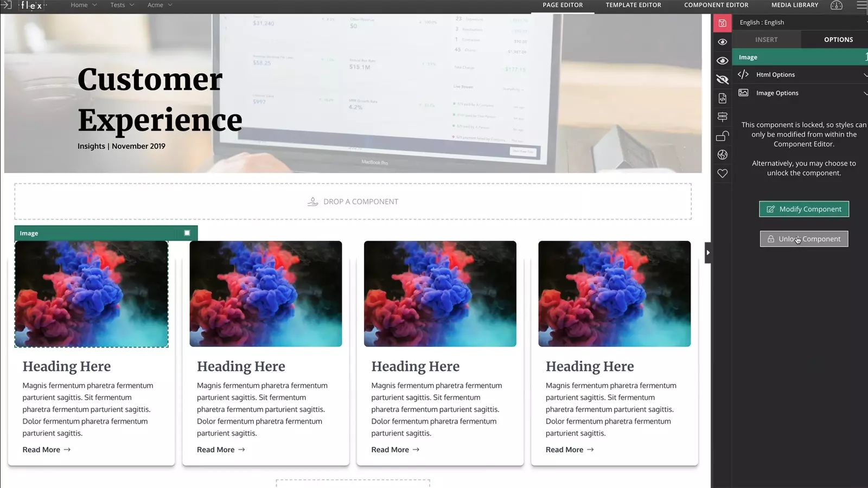
Task: Open the code file icon in sidebar
Action: pos(722,98)
